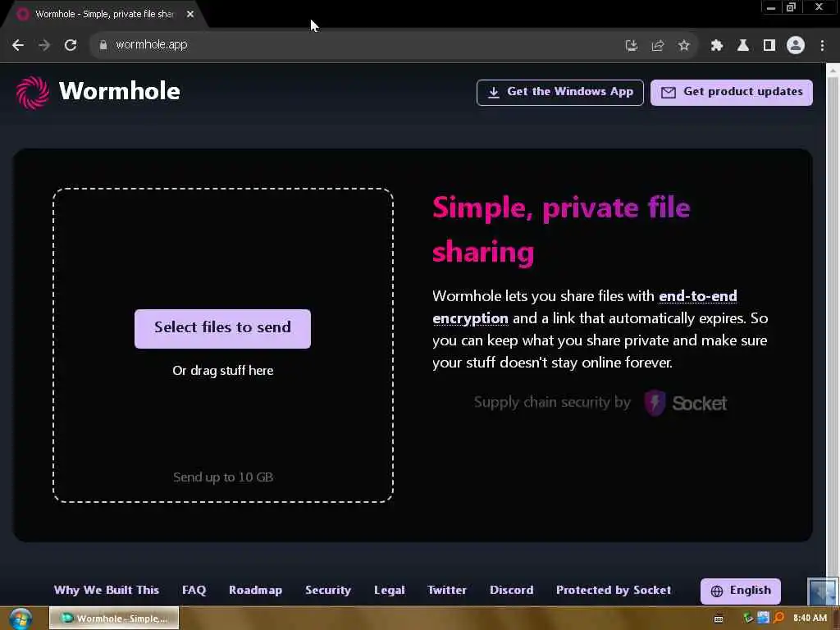This screenshot has width=840, height=630.
Task: Open the Security footer link
Action: click(328, 590)
